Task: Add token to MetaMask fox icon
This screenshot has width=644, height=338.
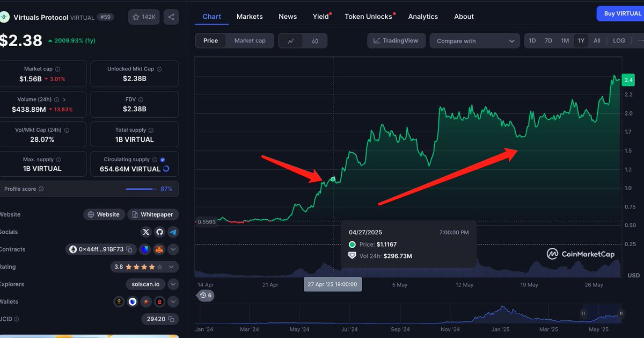Action: point(159,249)
